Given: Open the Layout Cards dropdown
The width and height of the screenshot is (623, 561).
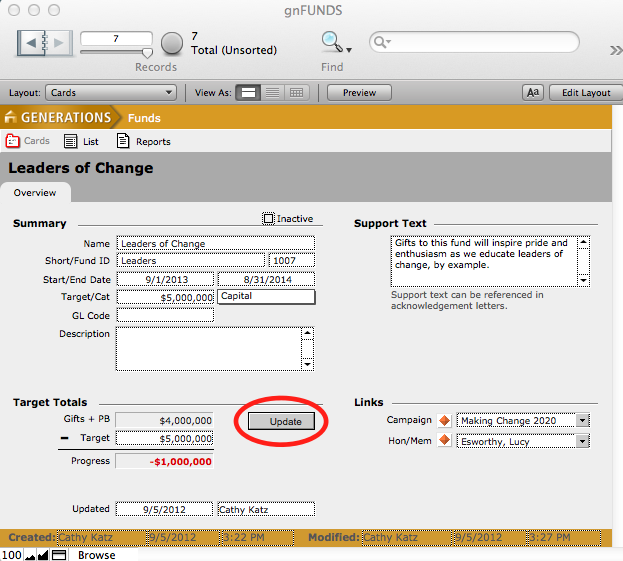Looking at the screenshot, I should tap(111, 93).
